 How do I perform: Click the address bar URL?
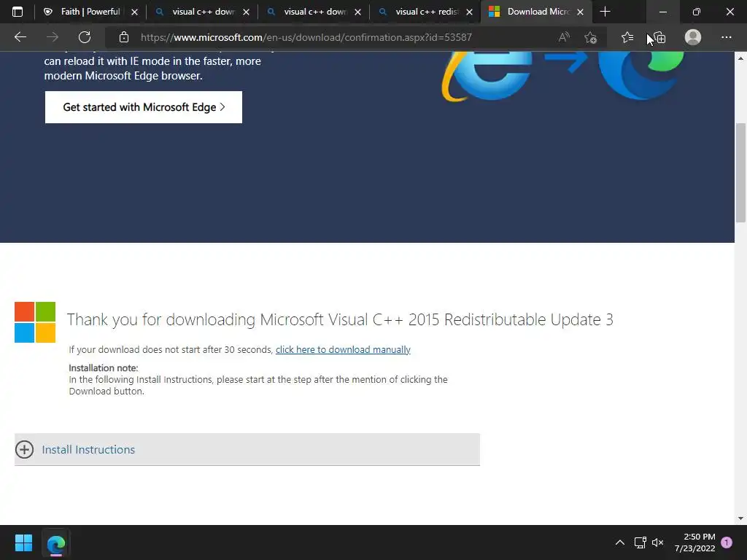tap(306, 37)
